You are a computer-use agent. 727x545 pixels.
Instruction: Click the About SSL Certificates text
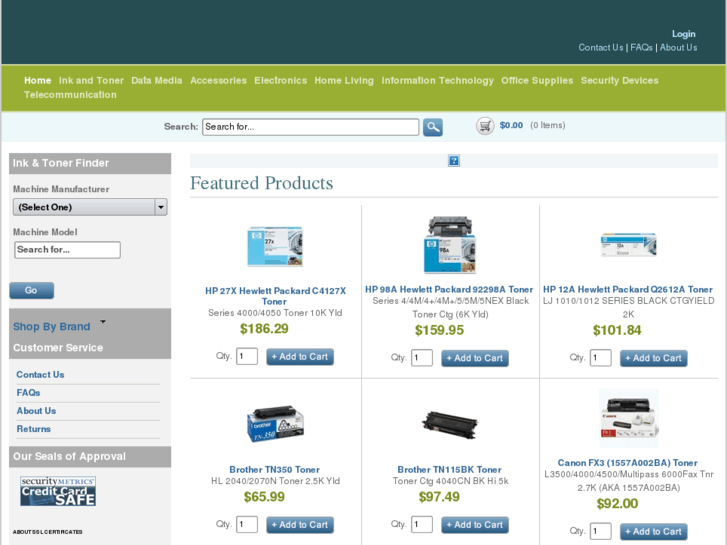click(47, 532)
